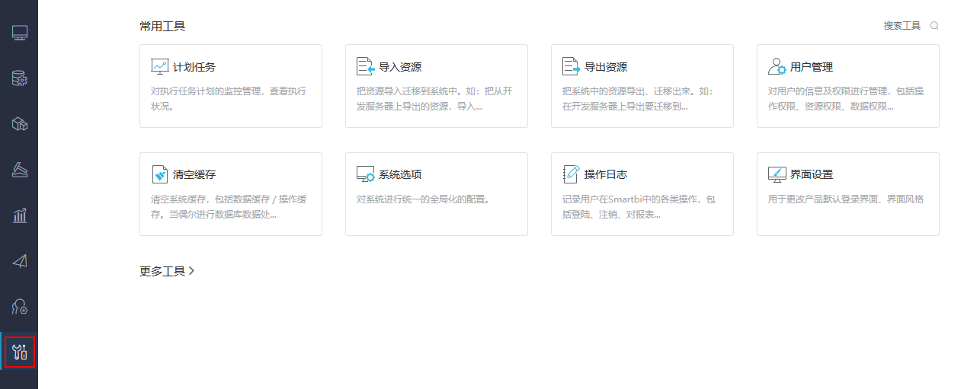Click the 清空缓存 broom icon

[x=160, y=174]
